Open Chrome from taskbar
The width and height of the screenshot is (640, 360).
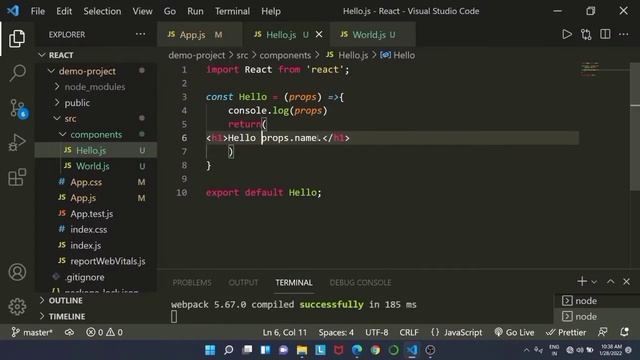[375, 350]
